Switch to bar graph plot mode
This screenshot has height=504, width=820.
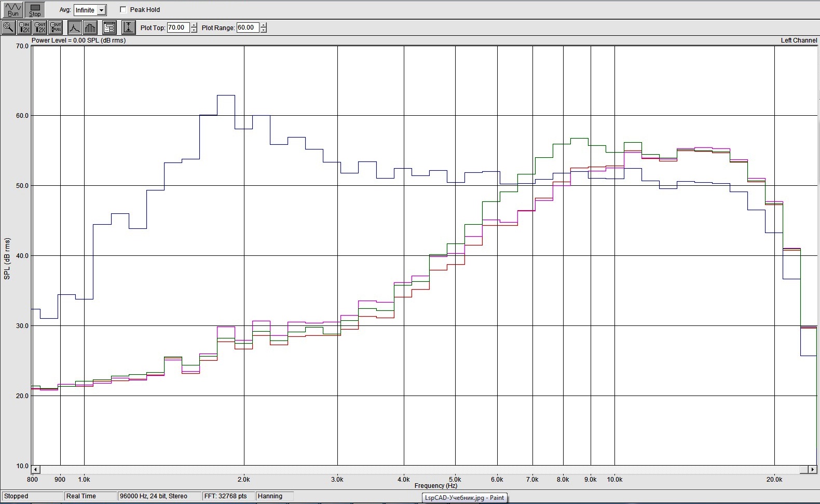point(90,27)
